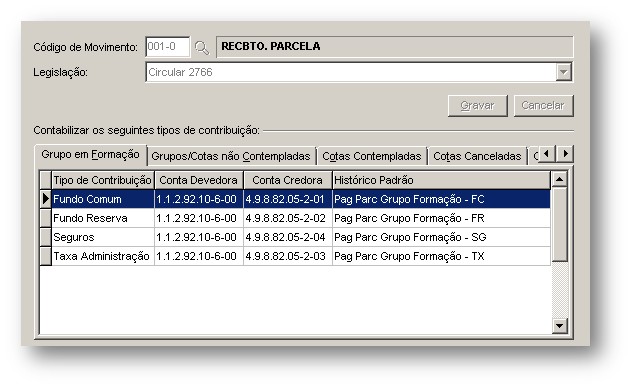Click Conta Devedora cell in Fundo Comum row
The height and width of the screenshot is (388, 632).
point(199,199)
